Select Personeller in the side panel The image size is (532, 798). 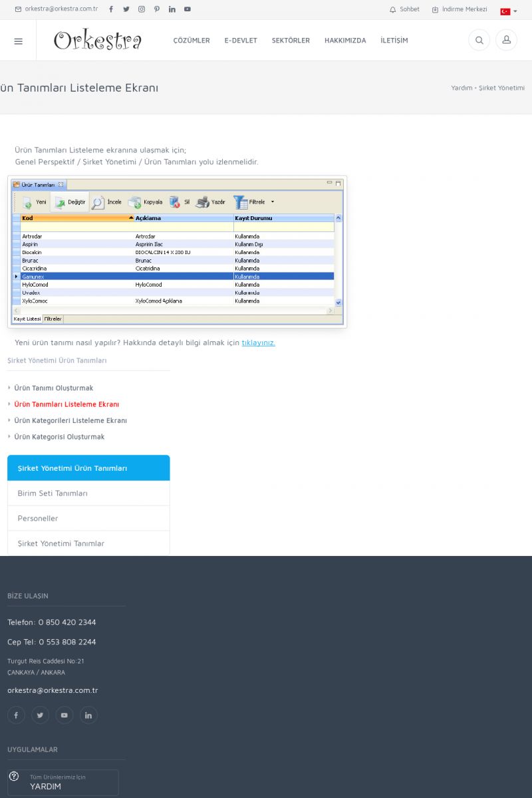tap(38, 518)
